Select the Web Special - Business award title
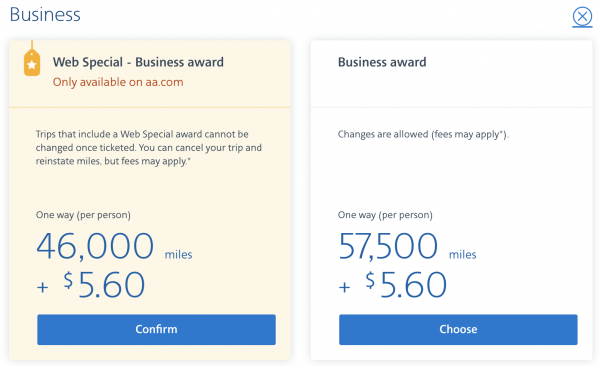 [x=138, y=62]
